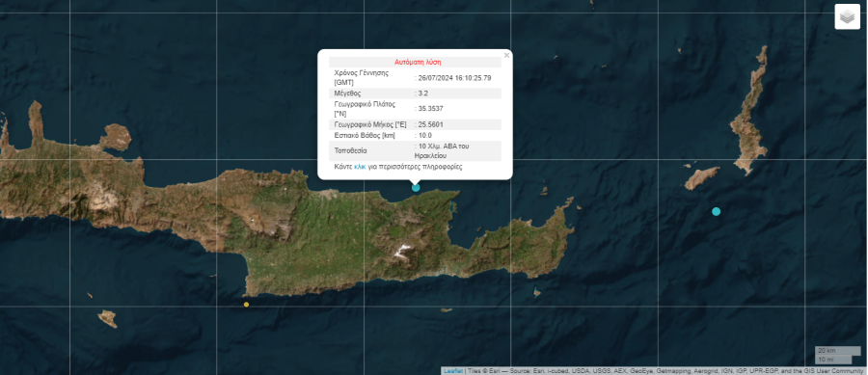868x375 pixels.
Task: Click the 'Αυτόματη λύση' popup header
Action: pos(418,62)
